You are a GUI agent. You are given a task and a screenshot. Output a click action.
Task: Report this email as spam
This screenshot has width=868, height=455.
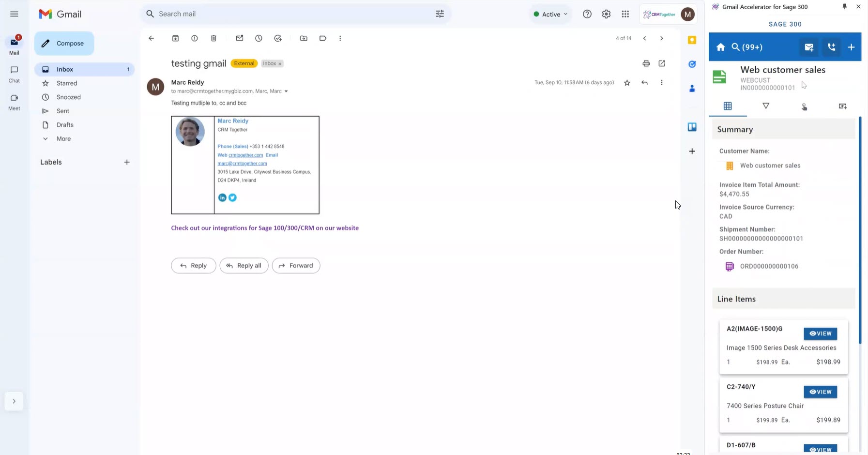pyautogui.click(x=195, y=38)
